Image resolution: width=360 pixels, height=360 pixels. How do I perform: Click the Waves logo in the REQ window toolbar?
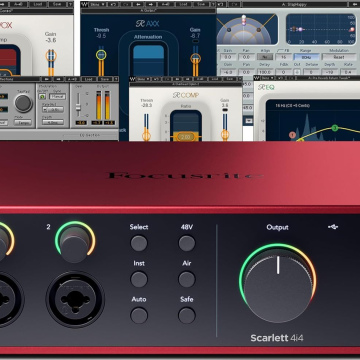tap(257, 78)
